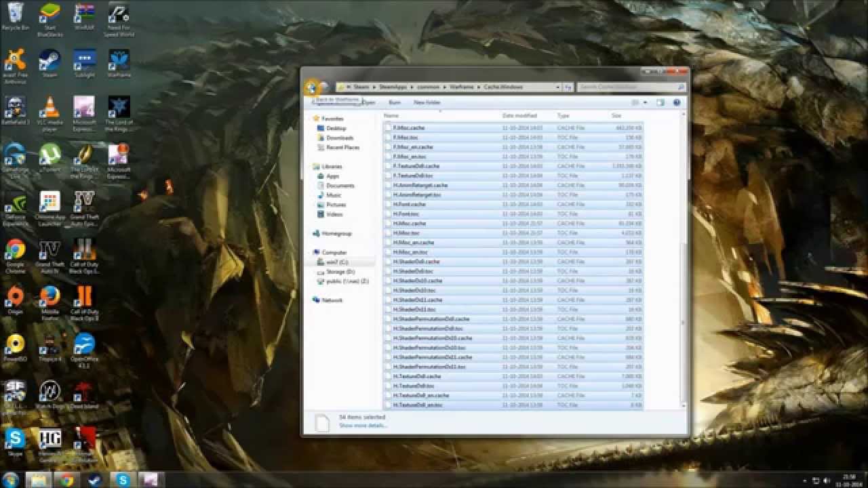This screenshot has width=868, height=488.
Task: Launch VLC media player from the desktop
Action: pos(50,114)
